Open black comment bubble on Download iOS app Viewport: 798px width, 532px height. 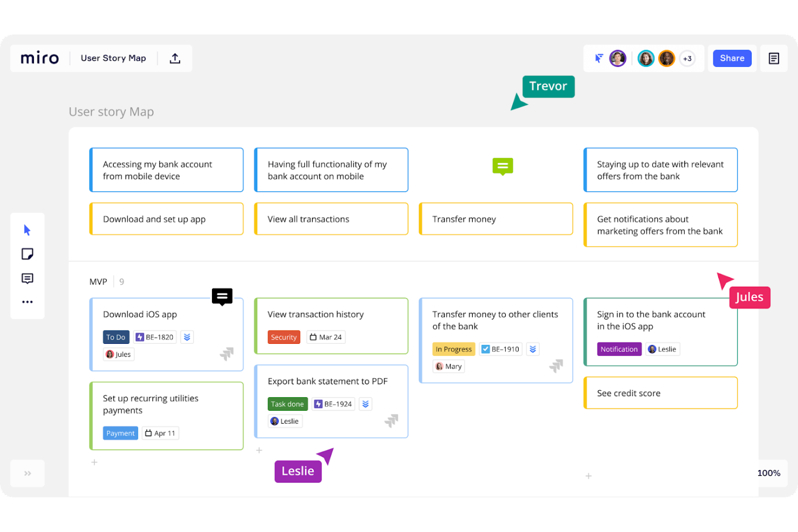tap(222, 296)
